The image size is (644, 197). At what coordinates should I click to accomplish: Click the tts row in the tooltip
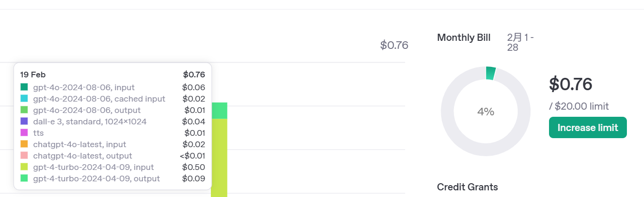tap(113, 133)
